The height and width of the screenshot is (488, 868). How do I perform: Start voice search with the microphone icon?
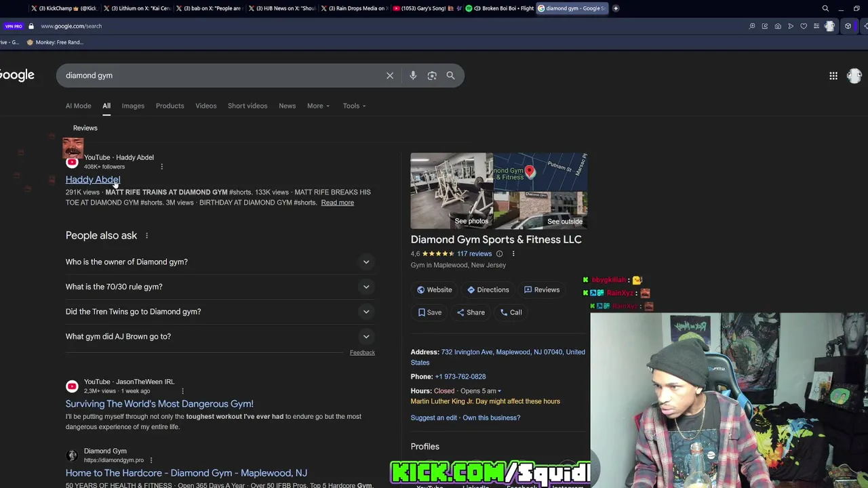pos(413,75)
